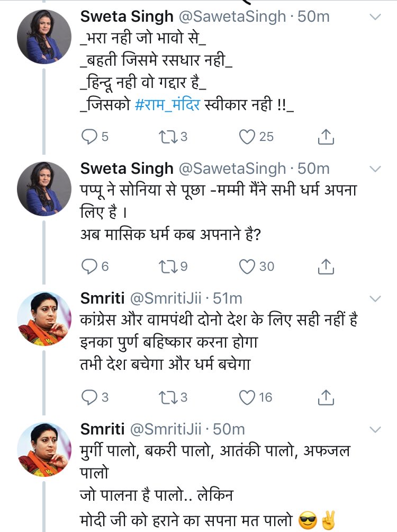Open the chevron menu on Smriti's 50m tweet

pos(375,430)
